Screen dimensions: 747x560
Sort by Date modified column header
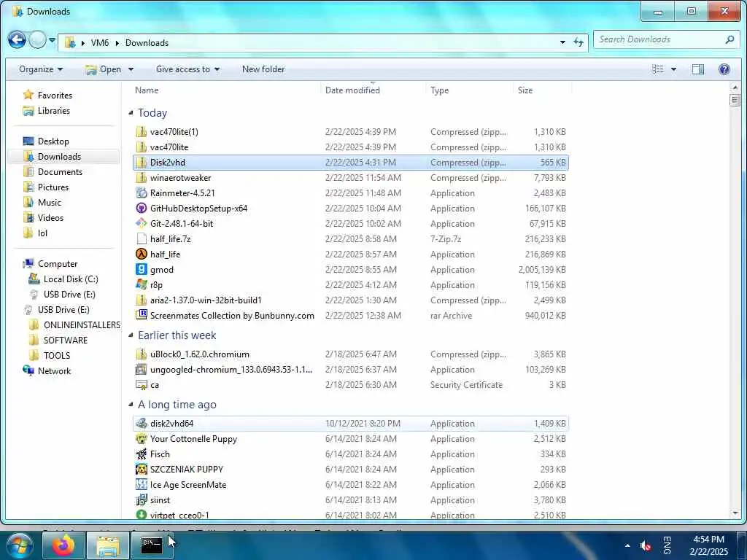352,90
